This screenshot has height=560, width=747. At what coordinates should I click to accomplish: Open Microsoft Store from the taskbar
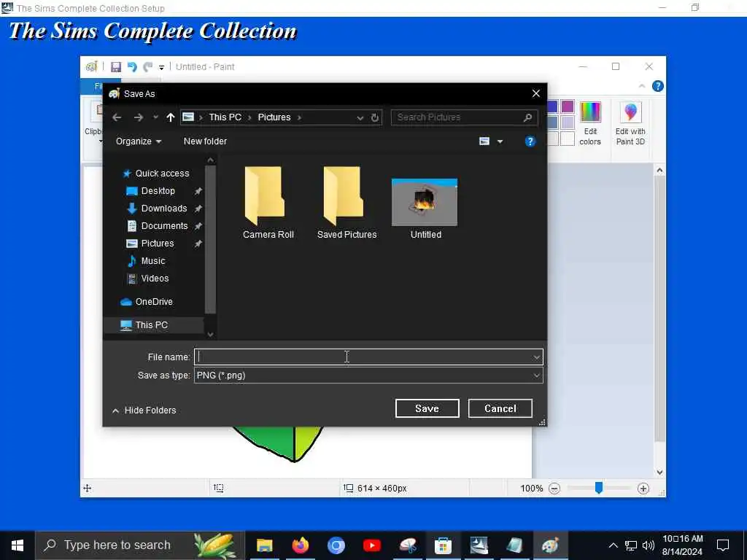point(443,545)
